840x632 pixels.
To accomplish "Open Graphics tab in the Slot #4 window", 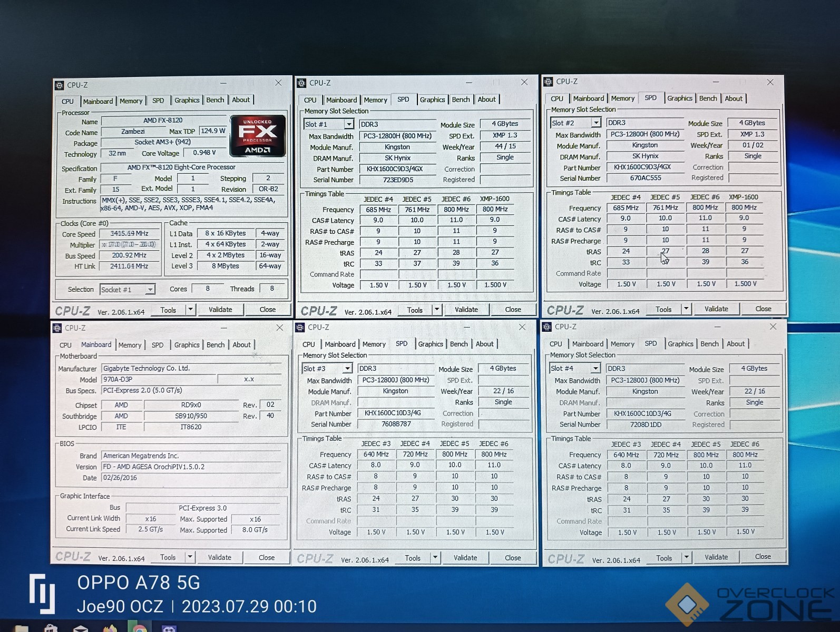I will pos(681,344).
